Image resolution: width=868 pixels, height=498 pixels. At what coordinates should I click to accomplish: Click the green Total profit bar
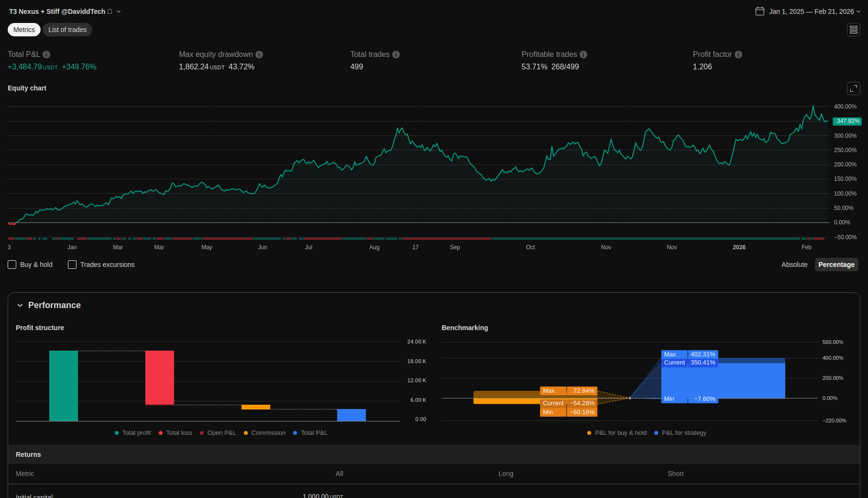click(64, 386)
